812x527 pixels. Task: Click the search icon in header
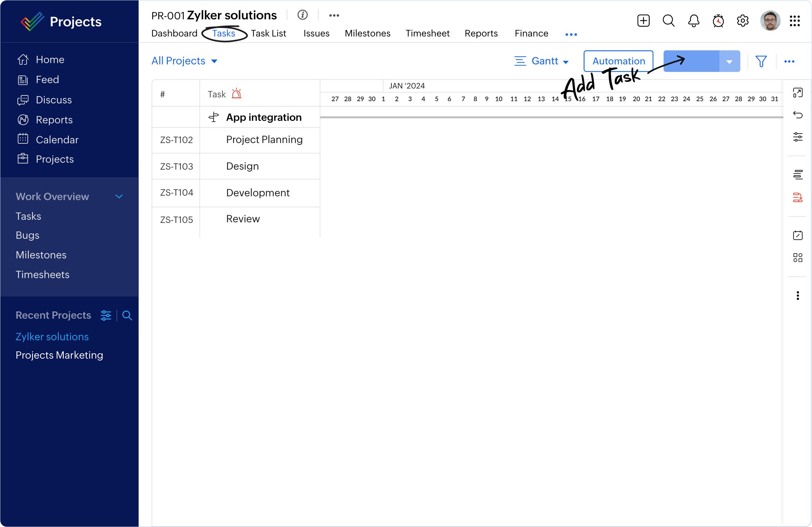click(668, 21)
